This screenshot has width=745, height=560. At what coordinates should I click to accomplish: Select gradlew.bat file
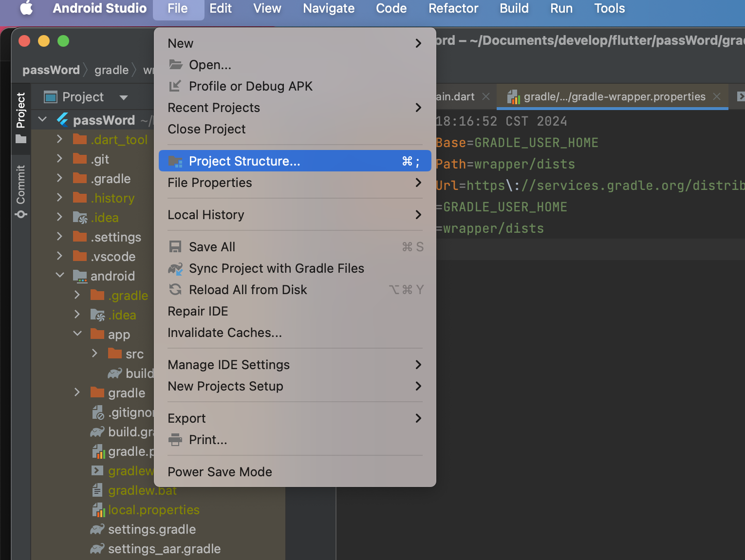click(142, 490)
